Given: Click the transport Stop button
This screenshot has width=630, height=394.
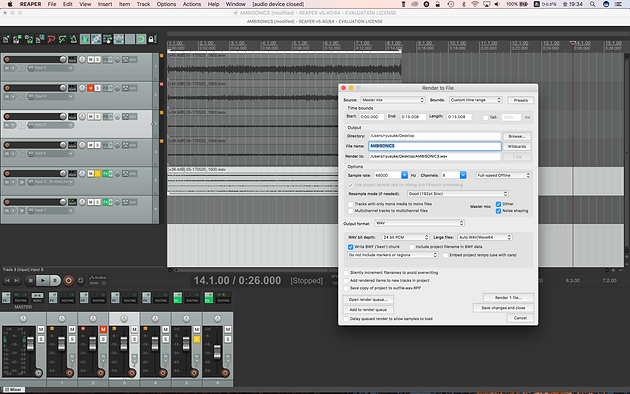Looking at the screenshot, I should click(x=31, y=280).
